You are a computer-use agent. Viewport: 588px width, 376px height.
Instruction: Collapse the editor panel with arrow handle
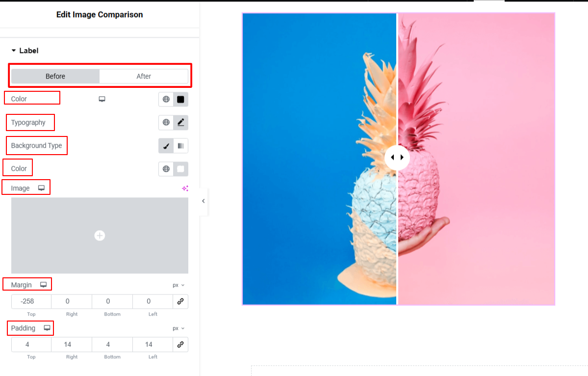coord(204,201)
